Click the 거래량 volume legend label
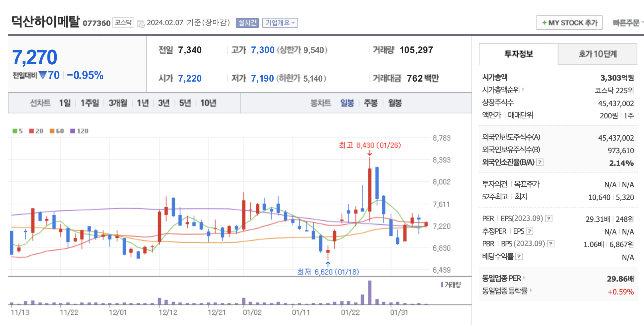Viewport: 644px width, 325px height. (451, 285)
